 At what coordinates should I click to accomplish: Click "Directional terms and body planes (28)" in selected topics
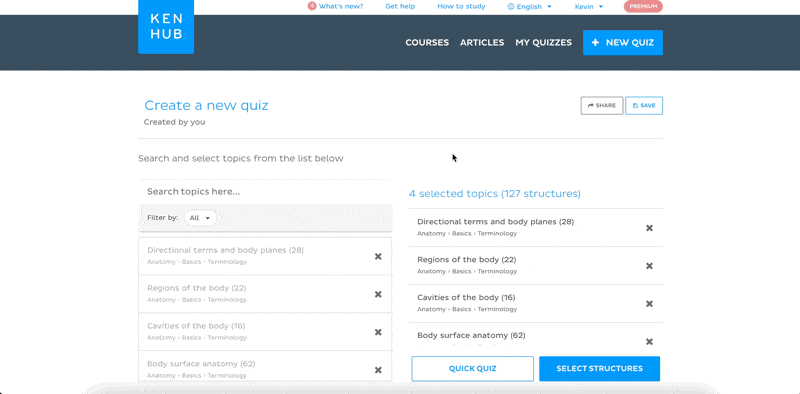pos(495,221)
